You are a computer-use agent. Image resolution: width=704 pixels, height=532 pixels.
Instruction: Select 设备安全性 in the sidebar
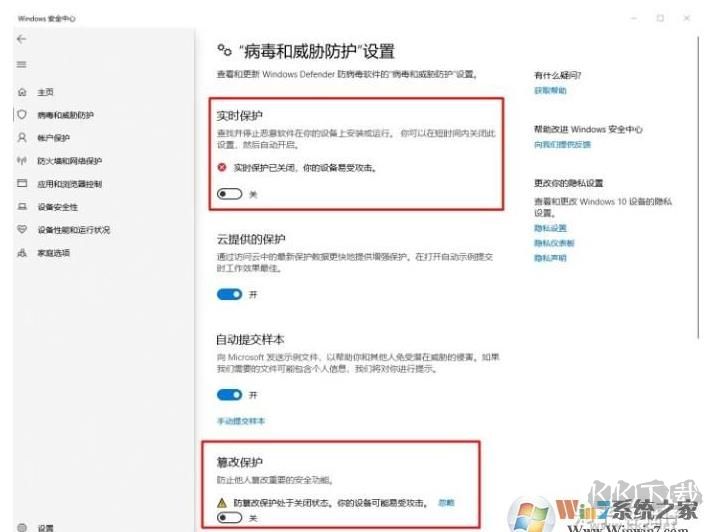click(57, 207)
